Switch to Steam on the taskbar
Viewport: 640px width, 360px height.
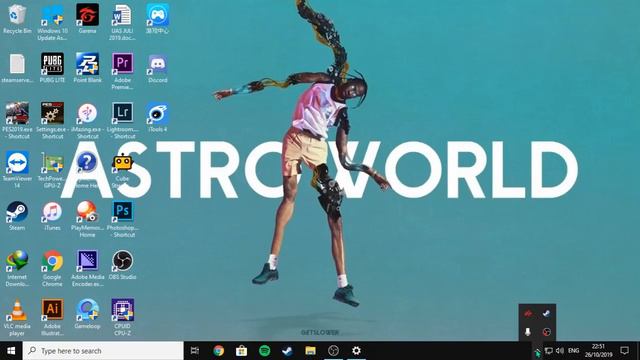pos(287,351)
